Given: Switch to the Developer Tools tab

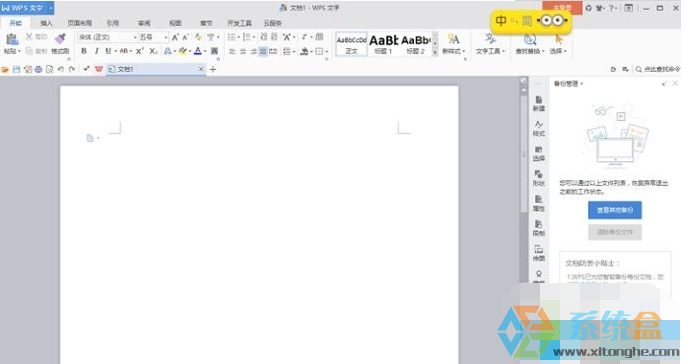Looking at the screenshot, I should (x=239, y=23).
